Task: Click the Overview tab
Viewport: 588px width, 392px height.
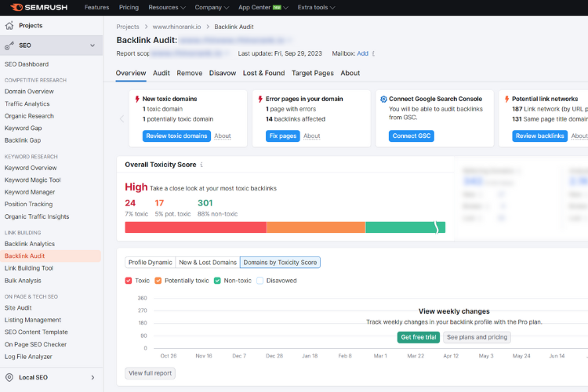Action: click(x=131, y=73)
